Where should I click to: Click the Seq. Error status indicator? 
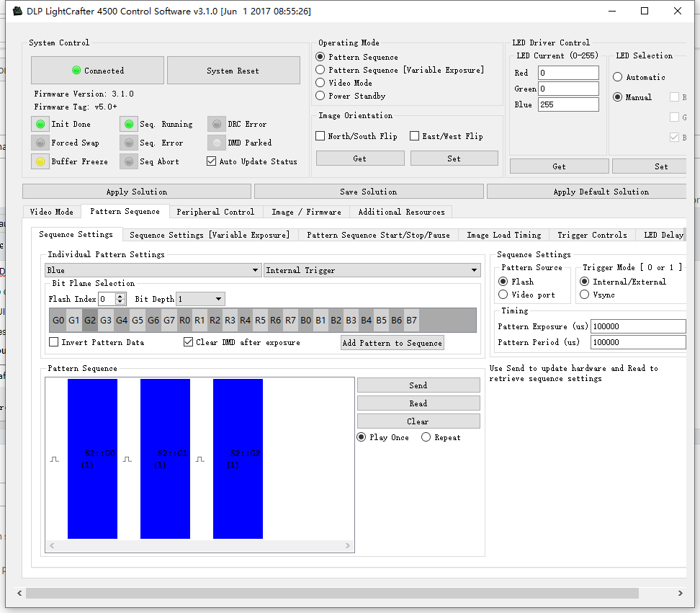(x=129, y=143)
